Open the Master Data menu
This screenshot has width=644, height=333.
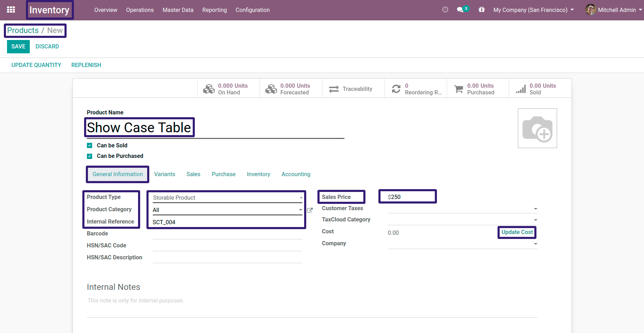178,10
